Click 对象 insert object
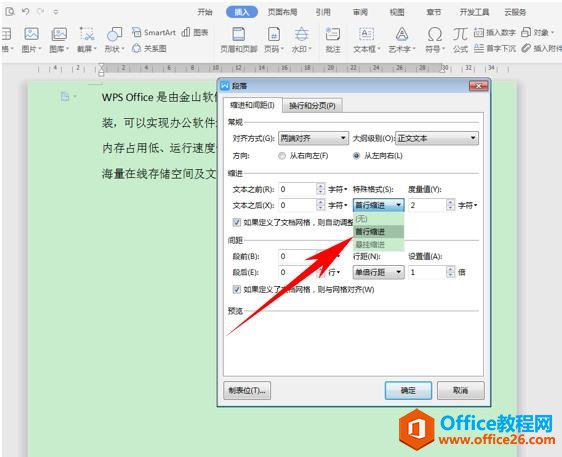562x457 pixels. (x=538, y=32)
